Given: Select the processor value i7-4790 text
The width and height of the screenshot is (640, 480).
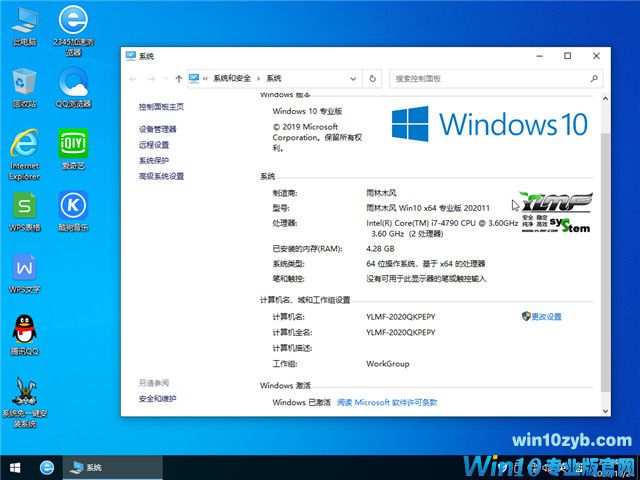Looking at the screenshot, I should (442, 228).
